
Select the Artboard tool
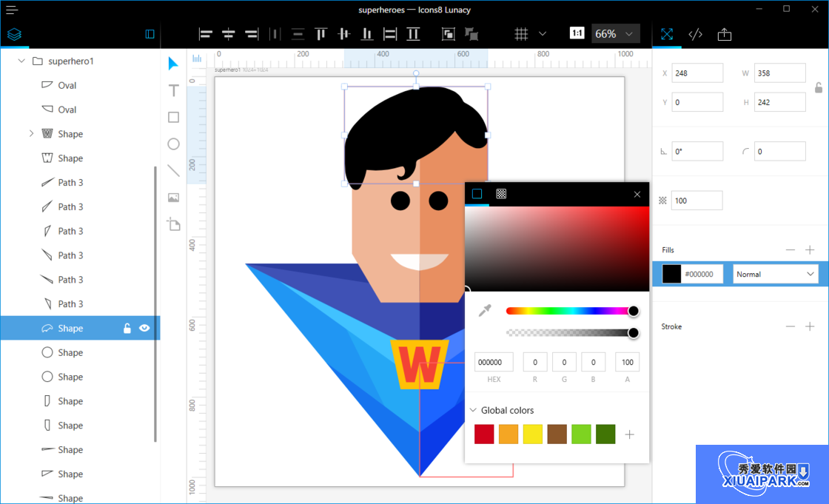[173, 224]
